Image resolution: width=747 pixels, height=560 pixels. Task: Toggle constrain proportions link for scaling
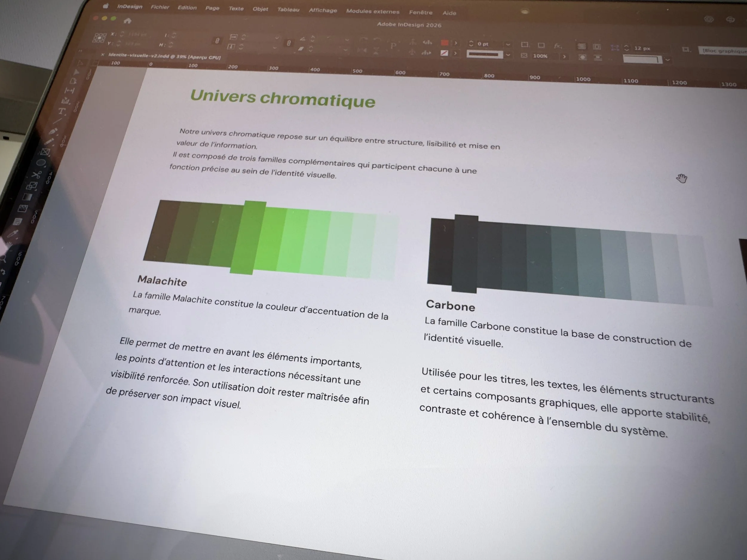pos(289,43)
